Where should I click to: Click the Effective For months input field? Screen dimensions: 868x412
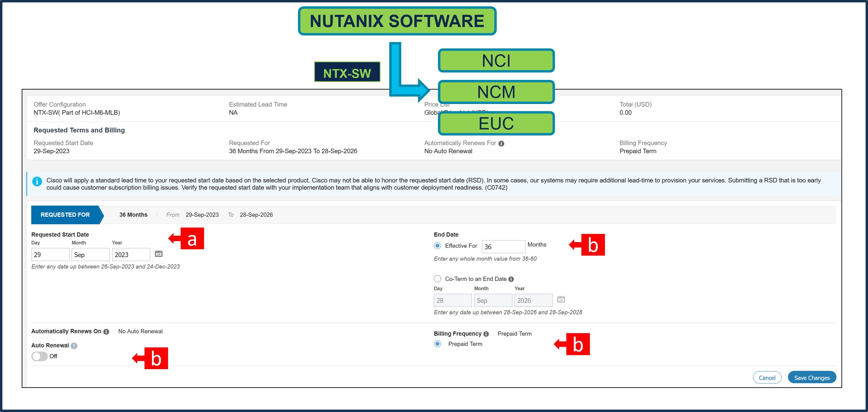pyautogui.click(x=503, y=246)
